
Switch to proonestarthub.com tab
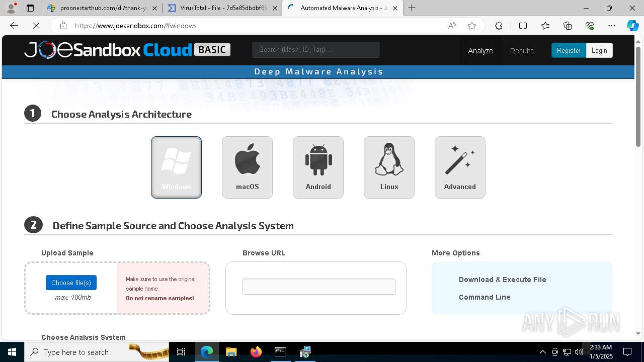tap(103, 8)
